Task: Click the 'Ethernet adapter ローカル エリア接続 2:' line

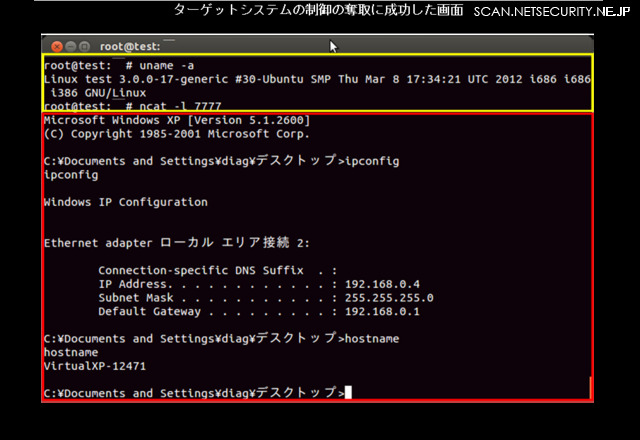Action: (177, 242)
